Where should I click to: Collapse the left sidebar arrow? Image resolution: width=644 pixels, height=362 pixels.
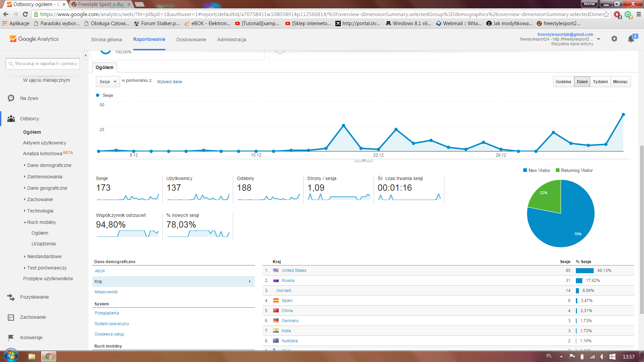86,56
